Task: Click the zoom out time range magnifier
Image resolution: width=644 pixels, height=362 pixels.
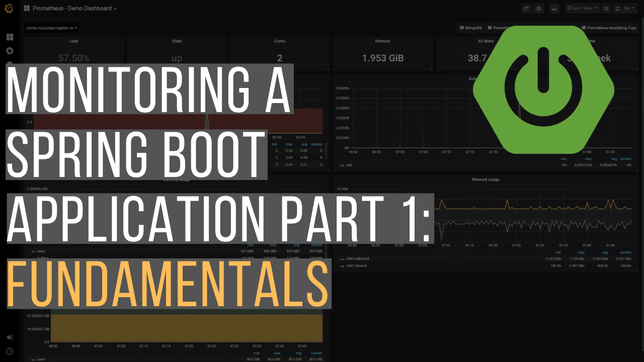Action: [606, 9]
